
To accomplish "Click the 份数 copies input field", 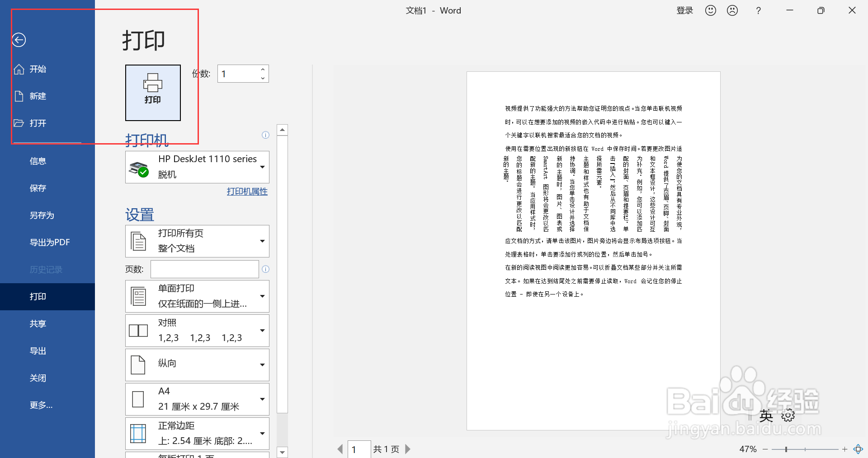I will coord(238,74).
